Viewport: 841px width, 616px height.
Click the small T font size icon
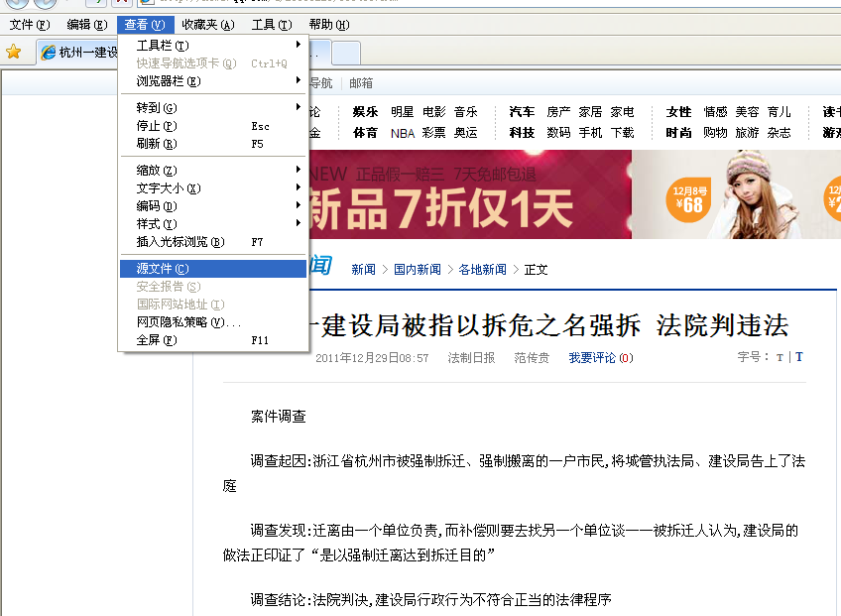[x=780, y=357]
